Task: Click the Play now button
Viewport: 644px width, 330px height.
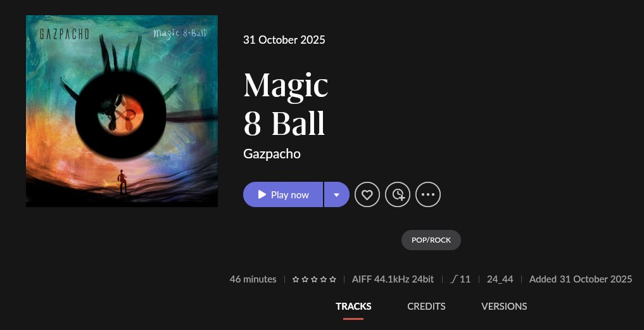Action: click(x=283, y=194)
